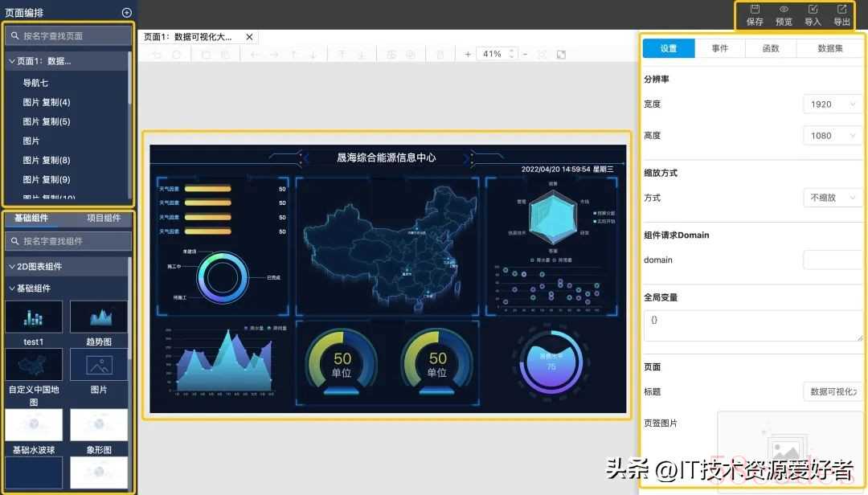Open the 缩放方式 不缩放 dropdown
Image resolution: width=868 pixels, height=495 pixels.
click(832, 198)
